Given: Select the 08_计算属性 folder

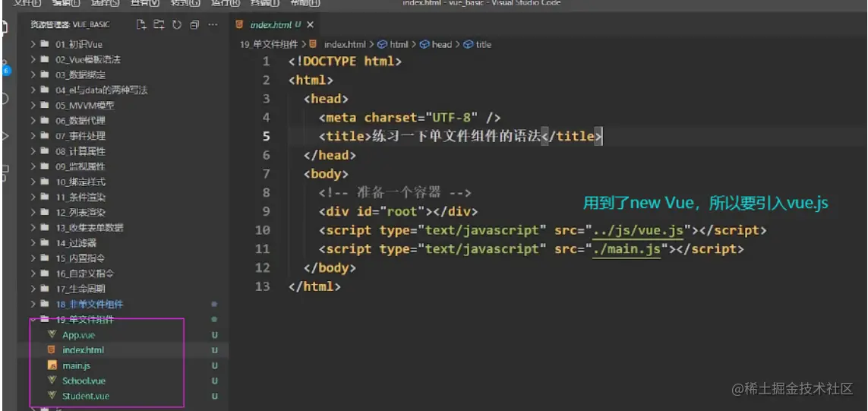Looking at the screenshot, I should (80, 151).
